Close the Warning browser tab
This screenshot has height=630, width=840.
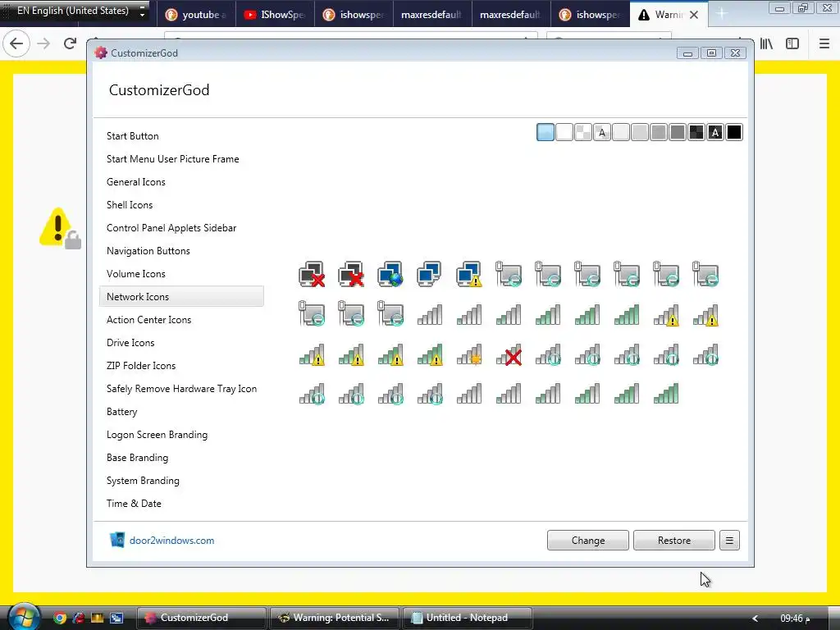point(694,15)
